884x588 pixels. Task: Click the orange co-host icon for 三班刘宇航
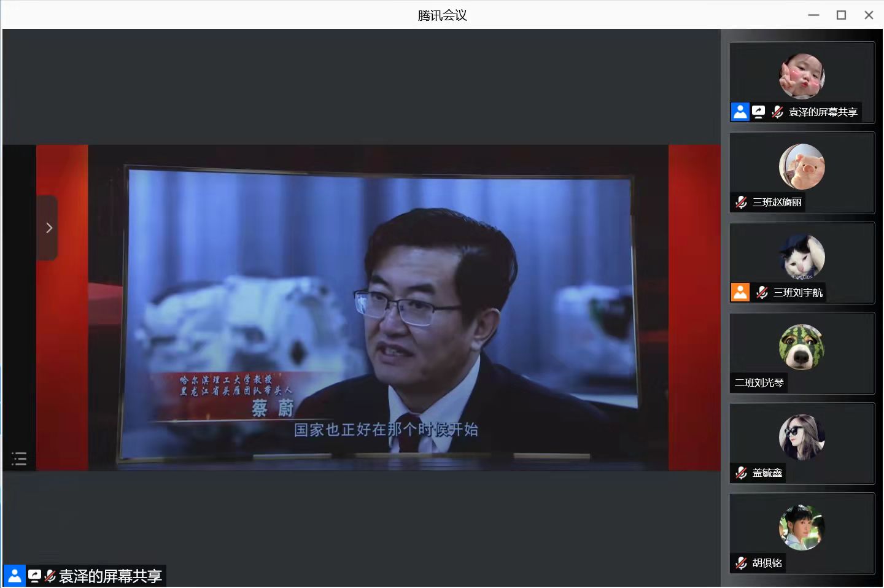coord(740,292)
